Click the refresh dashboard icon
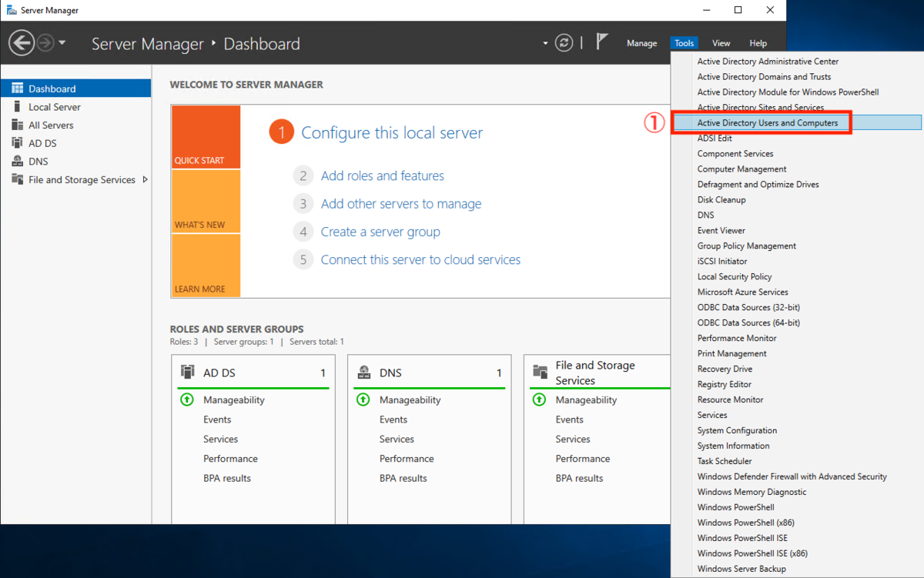Viewport: 924px width, 578px height. pos(564,43)
